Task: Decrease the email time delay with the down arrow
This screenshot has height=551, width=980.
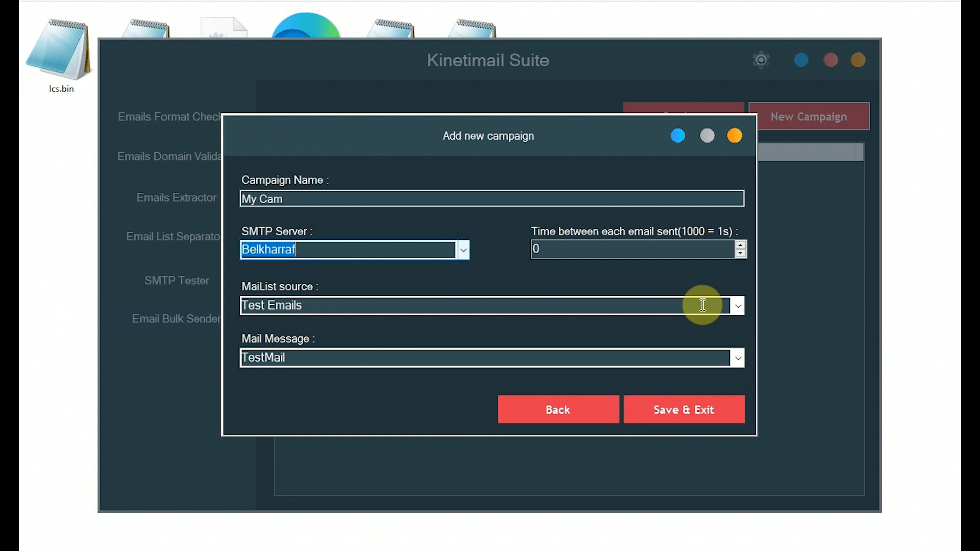Action: pos(740,254)
